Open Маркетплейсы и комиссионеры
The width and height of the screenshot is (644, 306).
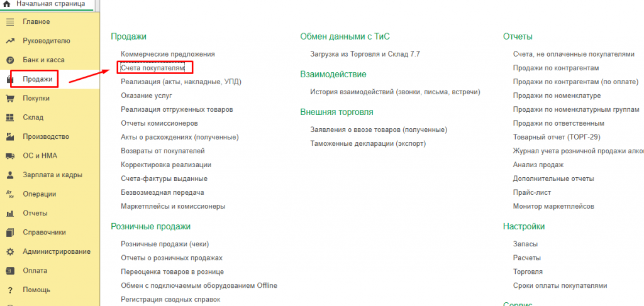[174, 206]
